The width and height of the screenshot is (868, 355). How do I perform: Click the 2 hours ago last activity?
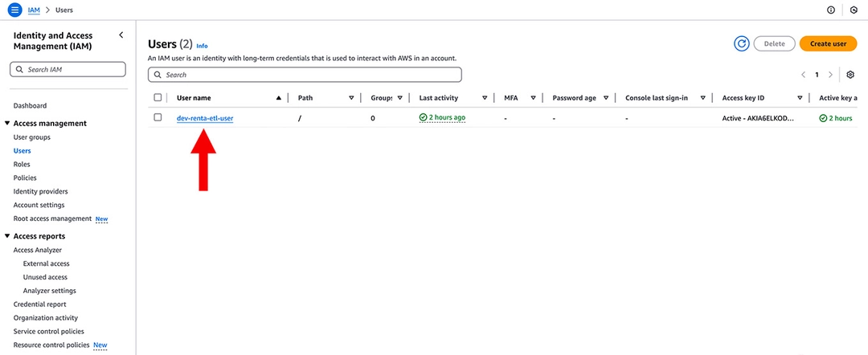tap(442, 118)
